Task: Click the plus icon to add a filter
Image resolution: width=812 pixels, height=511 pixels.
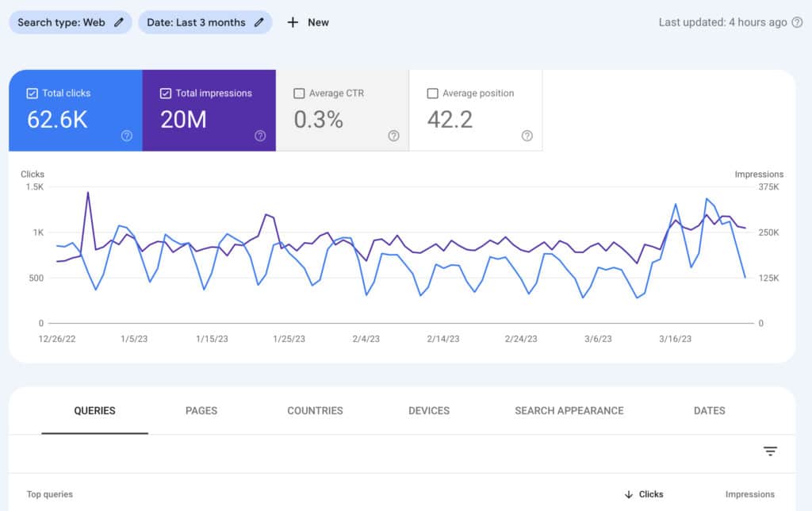Action: click(293, 22)
